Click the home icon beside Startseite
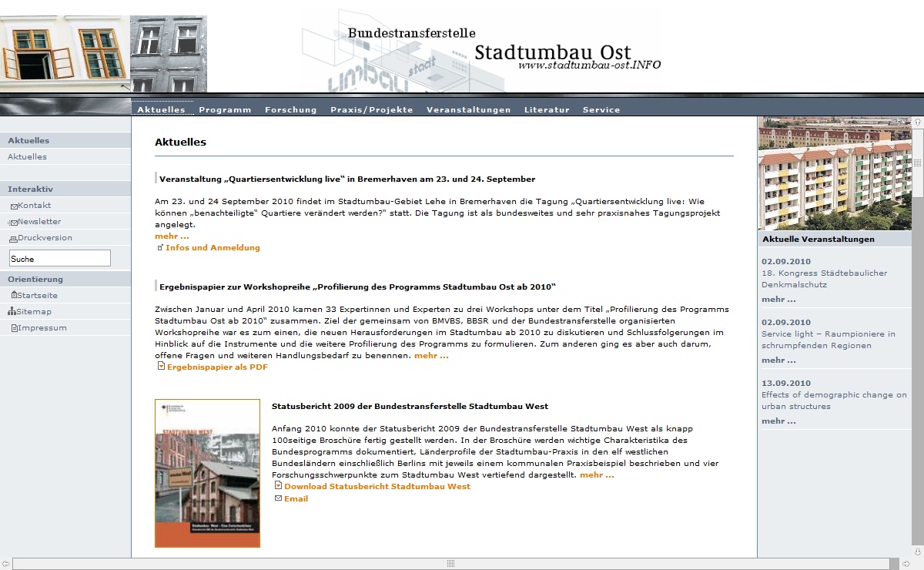Image resolution: width=924 pixels, height=570 pixels. tap(14, 296)
